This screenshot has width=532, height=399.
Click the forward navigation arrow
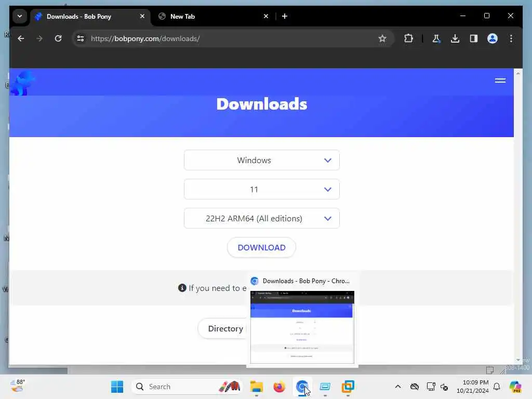(x=39, y=38)
